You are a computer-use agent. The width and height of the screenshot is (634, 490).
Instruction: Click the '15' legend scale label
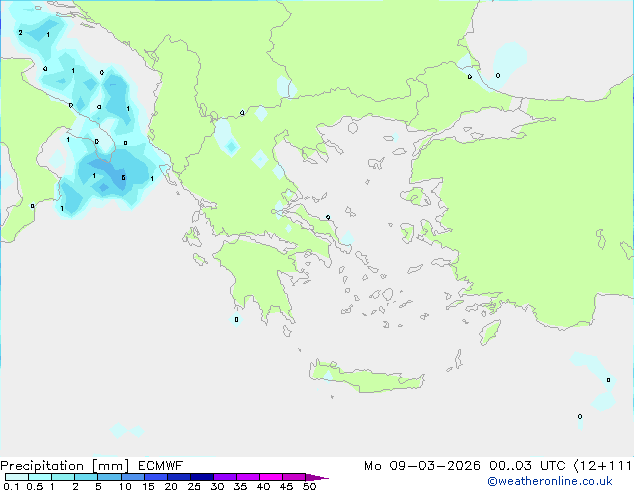[148, 486]
